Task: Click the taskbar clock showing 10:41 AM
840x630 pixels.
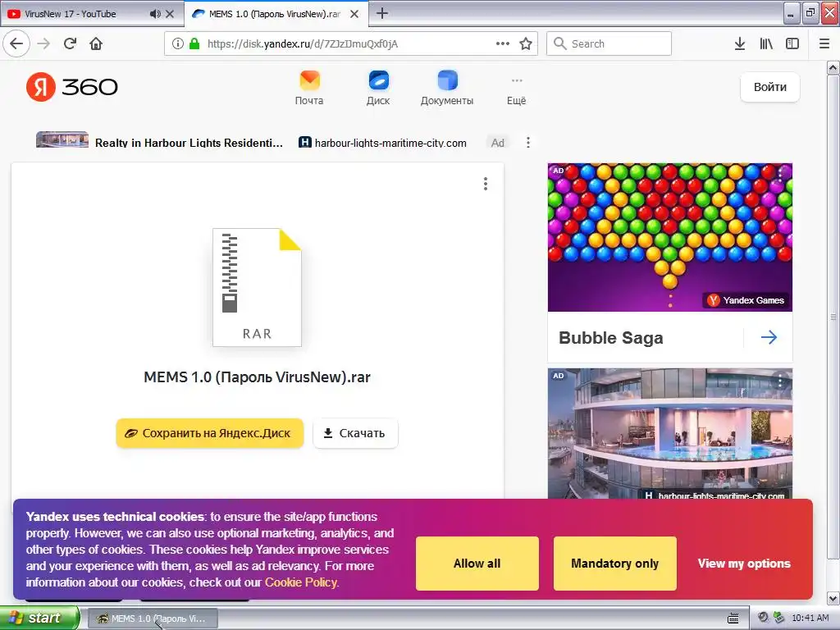Action: point(810,619)
